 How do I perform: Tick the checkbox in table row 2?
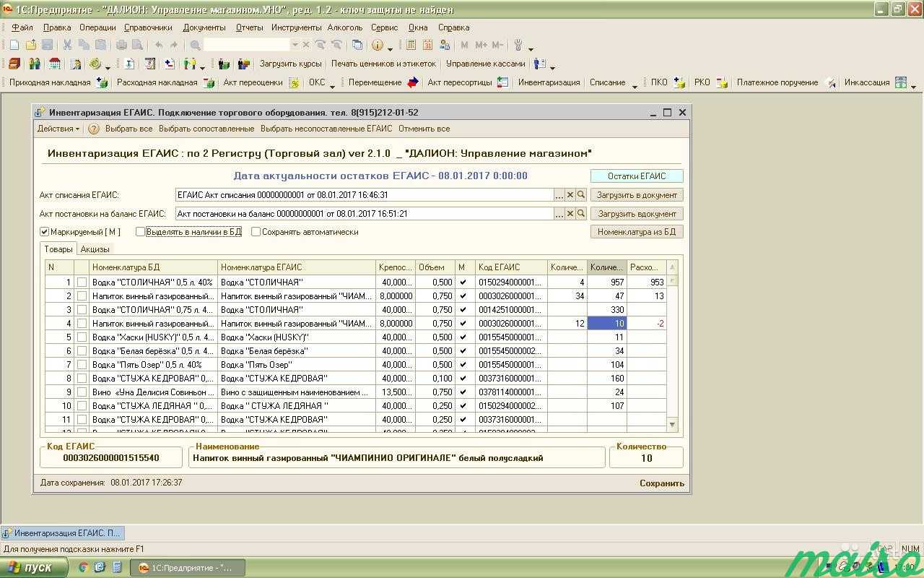pos(82,296)
